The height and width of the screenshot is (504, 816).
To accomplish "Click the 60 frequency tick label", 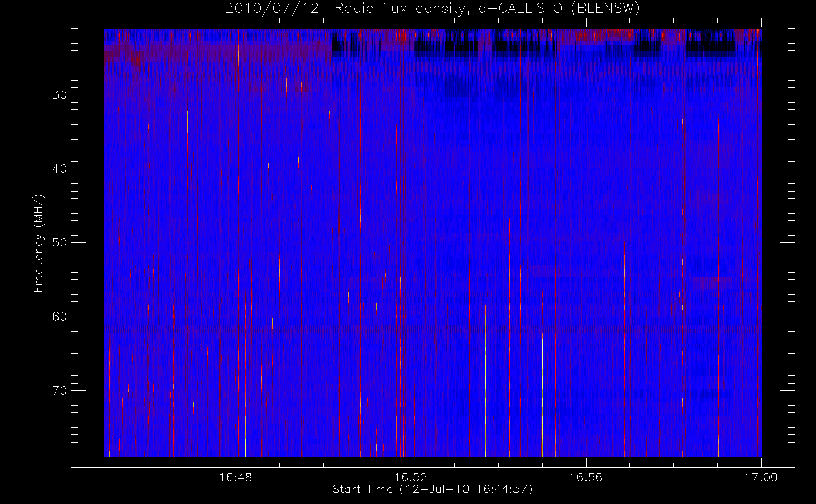I will 60,317.
